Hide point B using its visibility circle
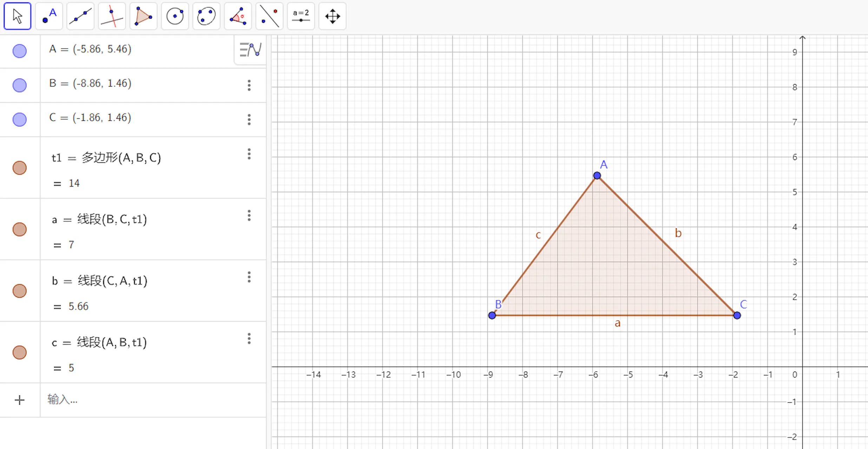 click(x=20, y=85)
